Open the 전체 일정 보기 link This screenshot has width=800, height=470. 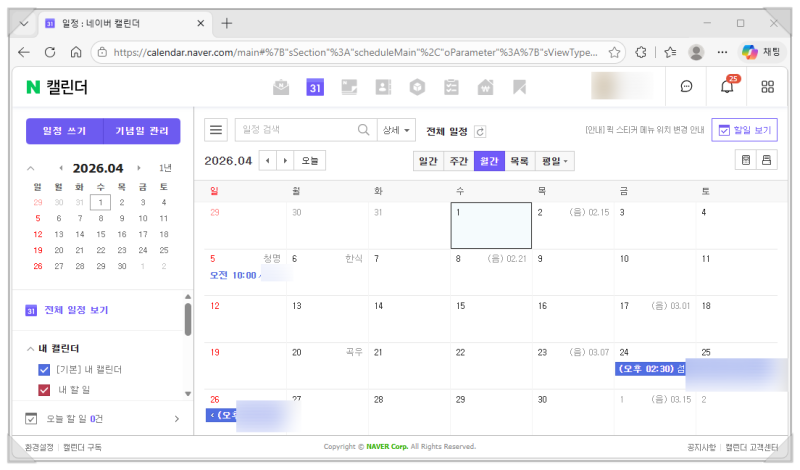click(x=76, y=310)
